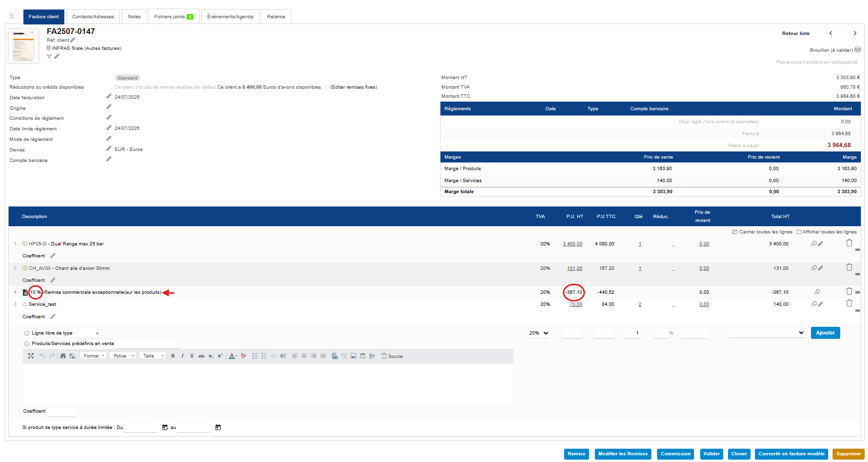
Task: Maximize the description editor
Action: point(31,356)
